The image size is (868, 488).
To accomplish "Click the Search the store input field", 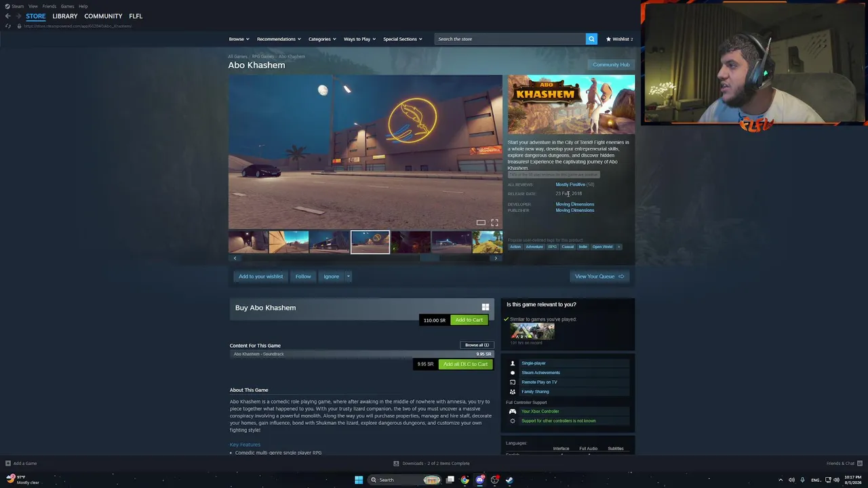I will click(510, 39).
